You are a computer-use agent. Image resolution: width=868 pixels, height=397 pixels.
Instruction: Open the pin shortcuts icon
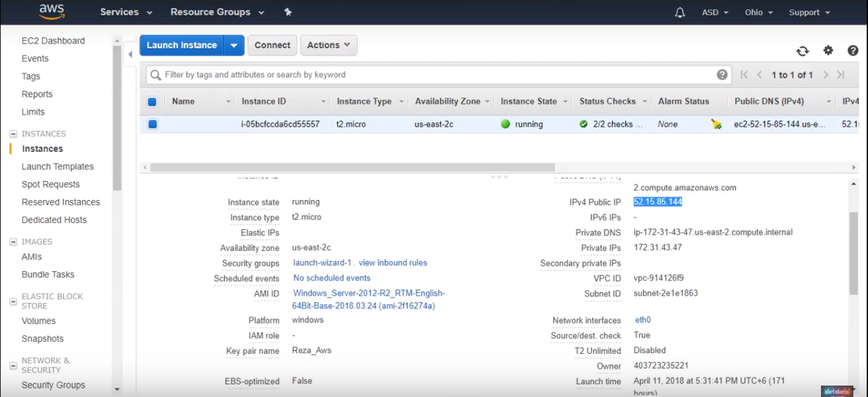(288, 12)
